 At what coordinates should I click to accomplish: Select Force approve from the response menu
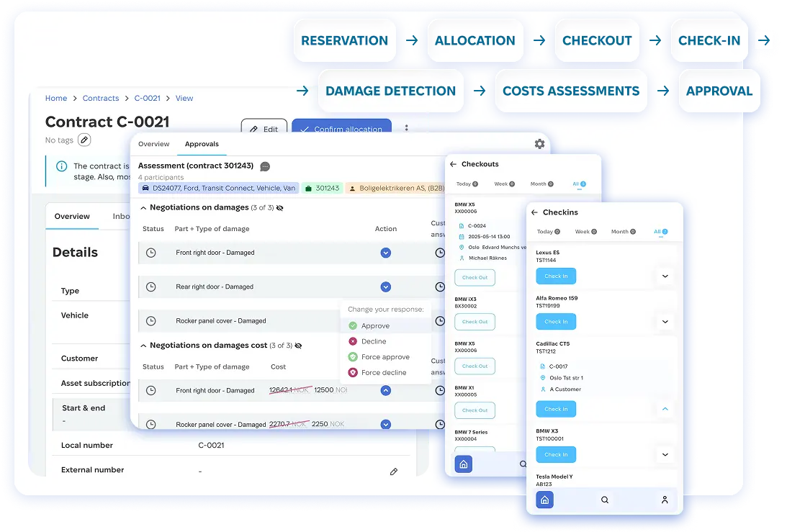(384, 357)
